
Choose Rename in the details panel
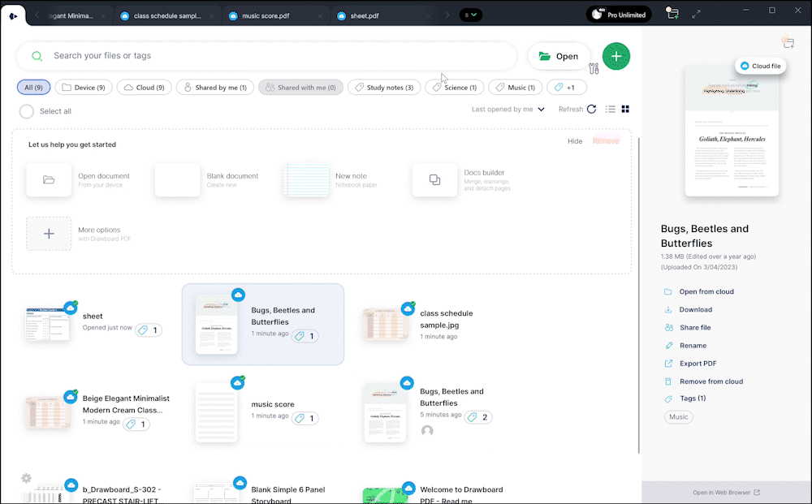pos(685,346)
